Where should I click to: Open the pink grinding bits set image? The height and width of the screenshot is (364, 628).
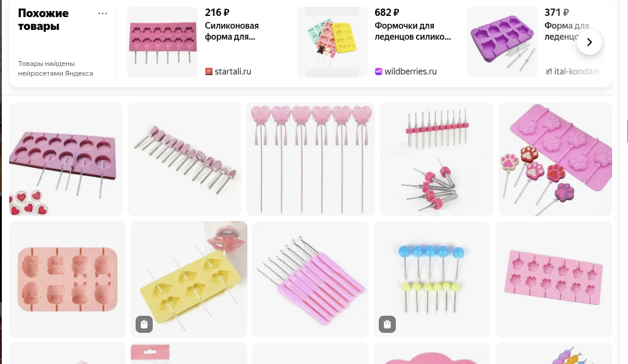(x=184, y=159)
